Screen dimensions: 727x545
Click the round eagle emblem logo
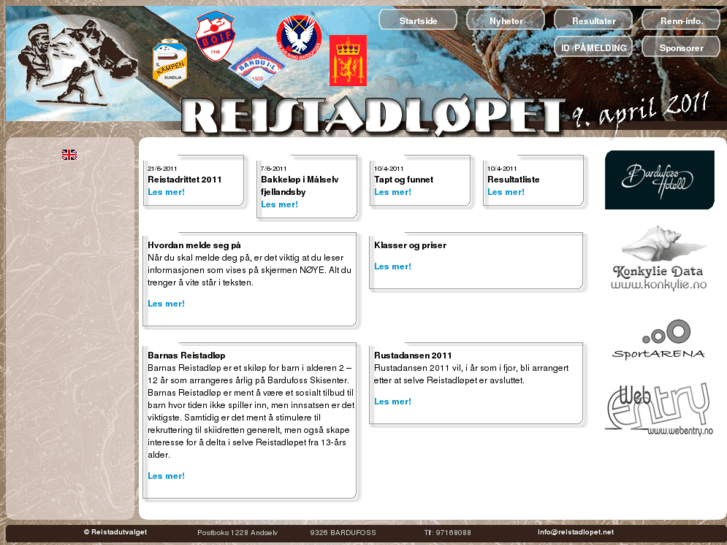(x=299, y=37)
